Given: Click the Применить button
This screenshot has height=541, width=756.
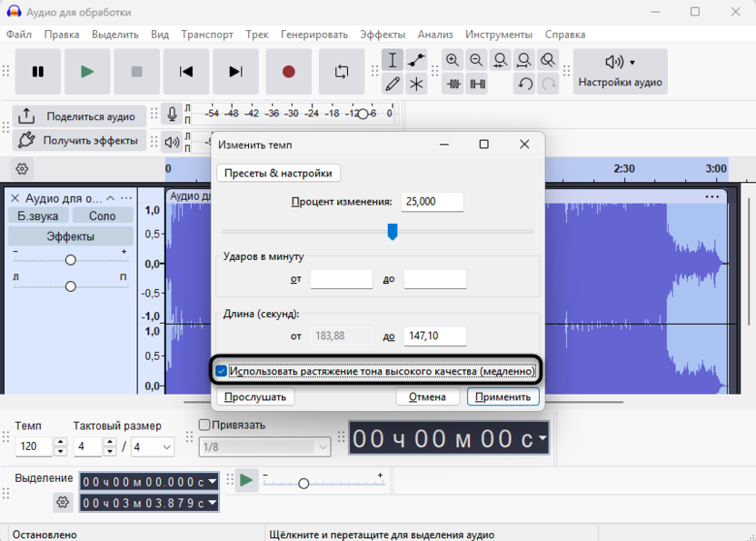Looking at the screenshot, I should [503, 396].
